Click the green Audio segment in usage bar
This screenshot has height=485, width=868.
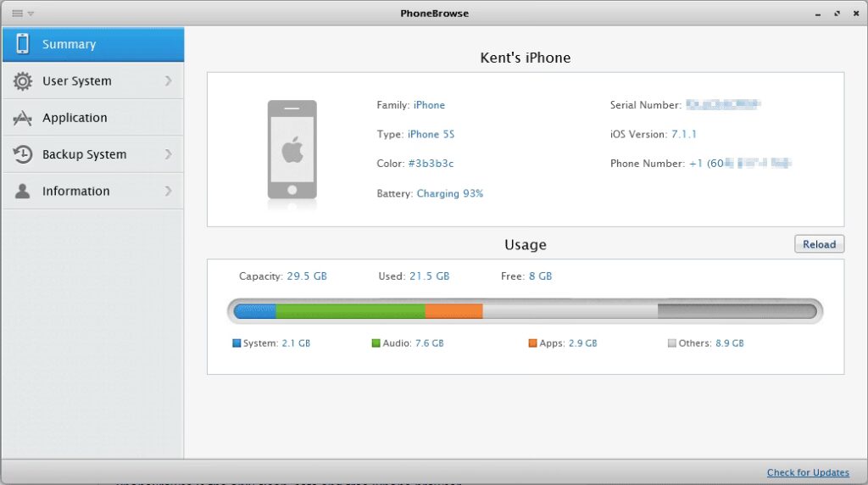[350, 311]
